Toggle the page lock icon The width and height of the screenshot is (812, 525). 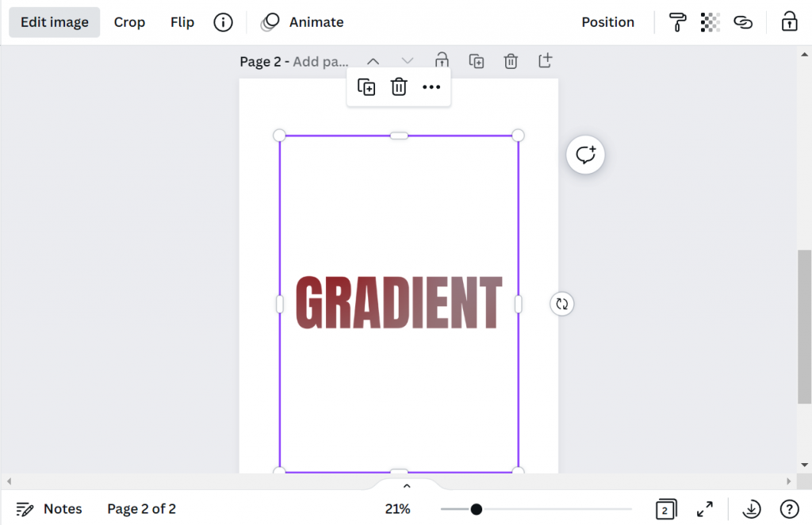pyautogui.click(x=442, y=60)
